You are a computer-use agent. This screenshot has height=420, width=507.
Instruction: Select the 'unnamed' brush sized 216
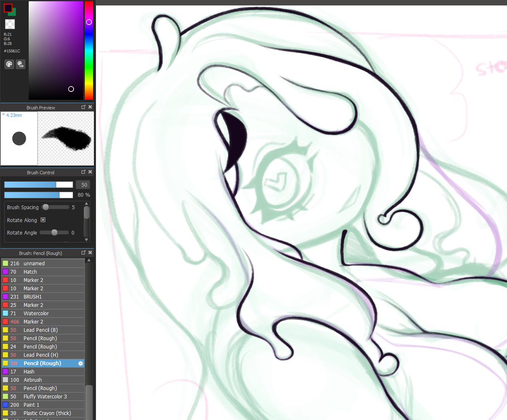point(43,263)
